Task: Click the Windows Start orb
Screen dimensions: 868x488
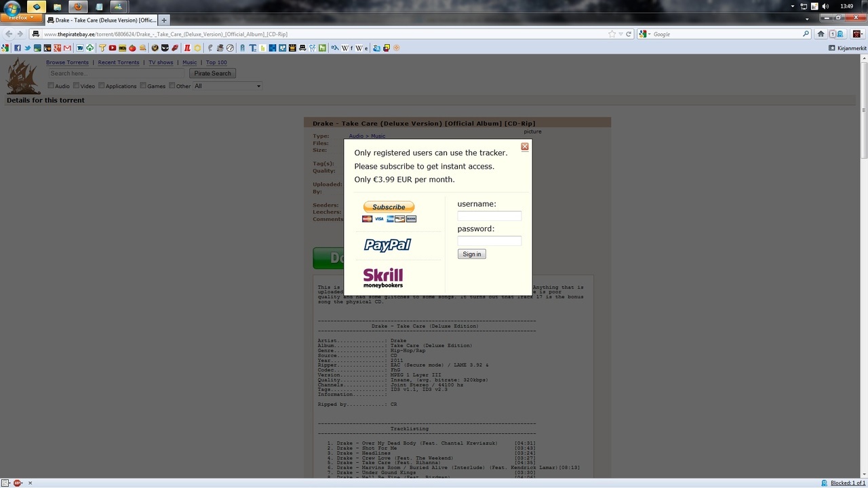Action: tap(12, 7)
